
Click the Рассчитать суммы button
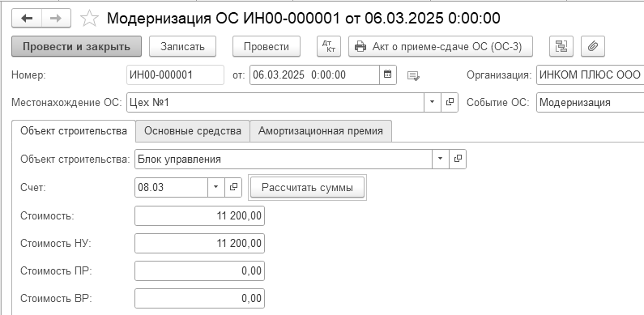pyautogui.click(x=307, y=188)
